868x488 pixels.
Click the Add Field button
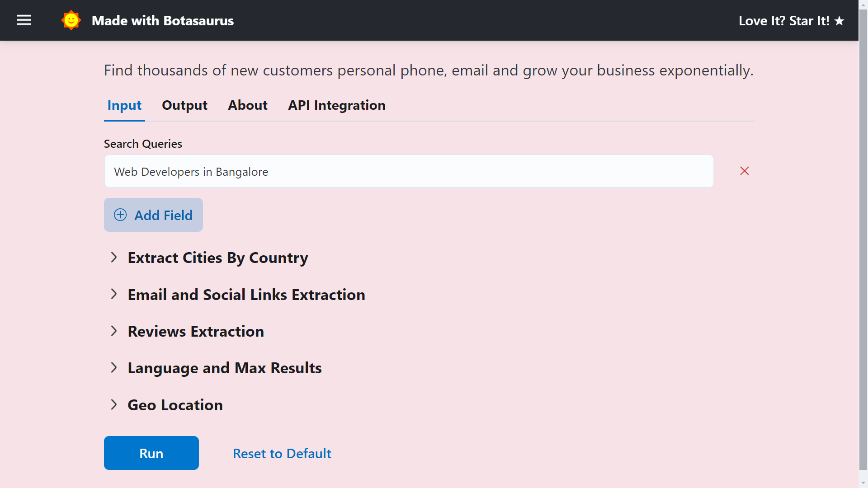[x=153, y=215]
